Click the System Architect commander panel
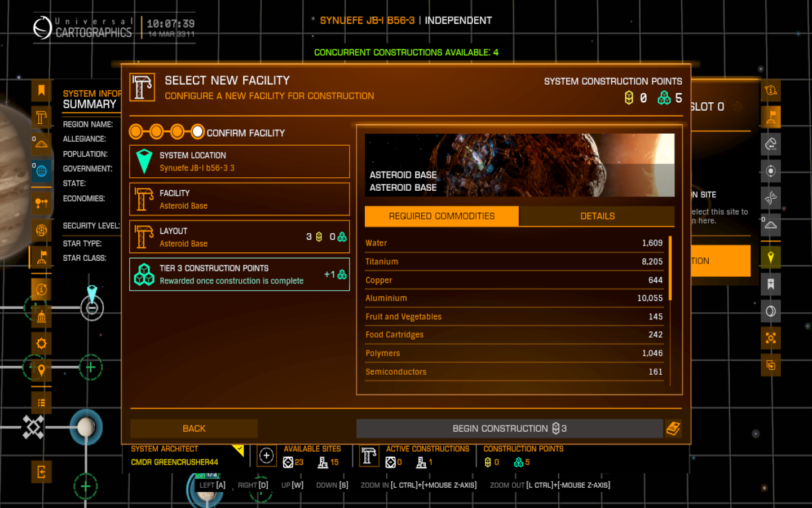 pyautogui.click(x=187, y=456)
